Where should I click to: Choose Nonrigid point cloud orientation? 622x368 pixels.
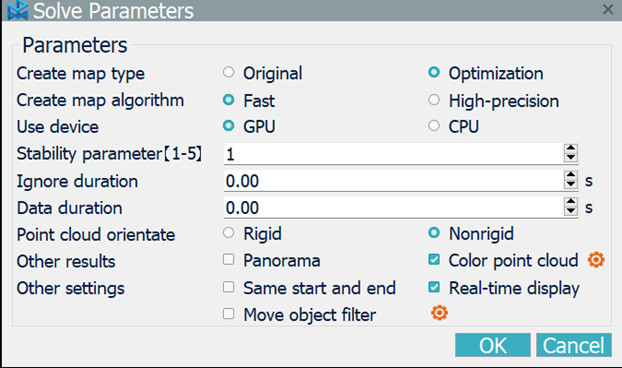coord(434,233)
